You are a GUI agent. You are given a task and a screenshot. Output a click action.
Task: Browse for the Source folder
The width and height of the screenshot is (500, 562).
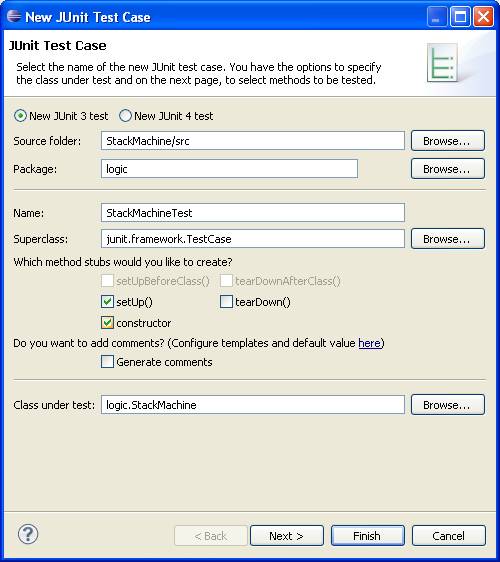(448, 141)
